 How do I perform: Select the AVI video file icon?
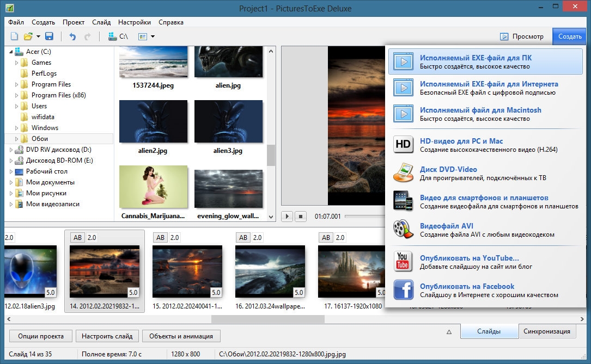403,230
